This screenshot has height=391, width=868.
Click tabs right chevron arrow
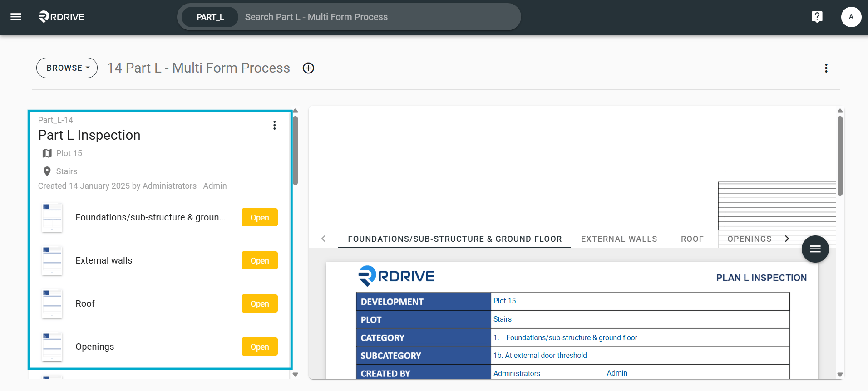coord(787,239)
